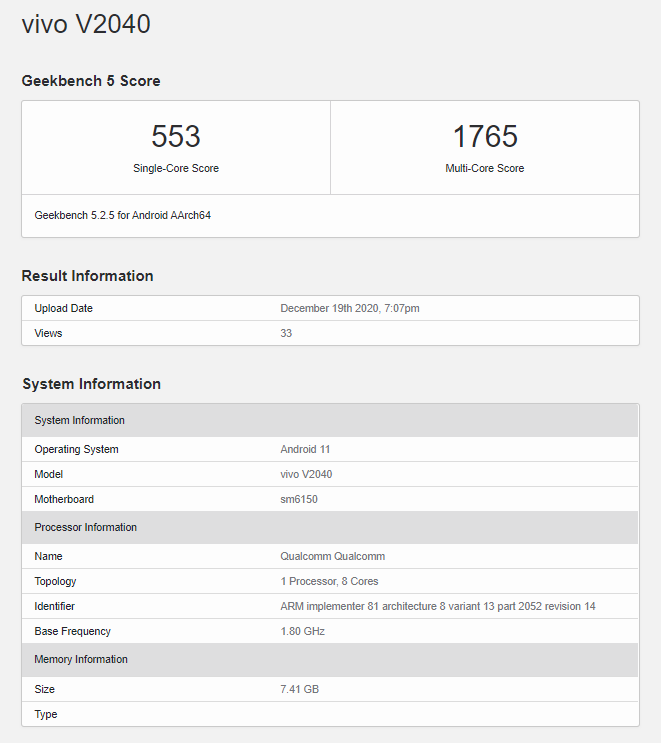Select the memory size value 7.41 GB
The width and height of the screenshot is (661, 743).
[x=299, y=689]
